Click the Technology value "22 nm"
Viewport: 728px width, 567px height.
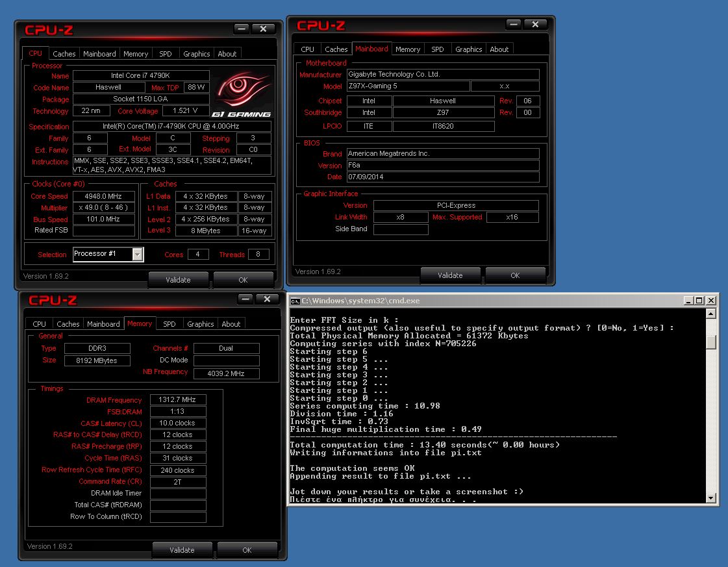pyautogui.click(x=91, y=110)
